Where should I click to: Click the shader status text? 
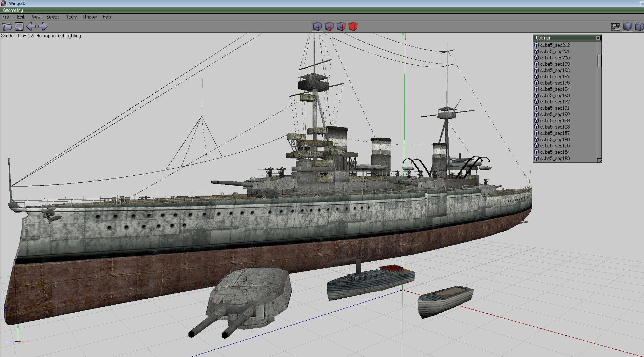coord(41,36)
